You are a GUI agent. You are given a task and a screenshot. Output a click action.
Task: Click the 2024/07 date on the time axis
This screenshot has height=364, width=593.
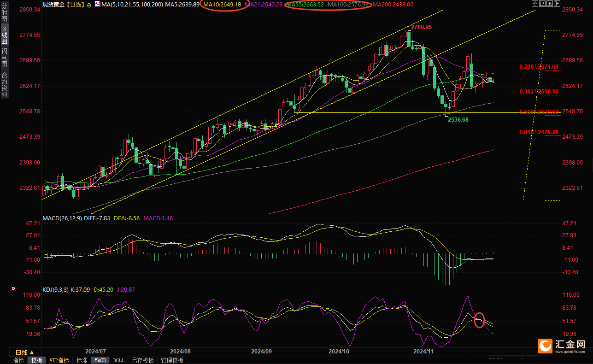(96, 351)
